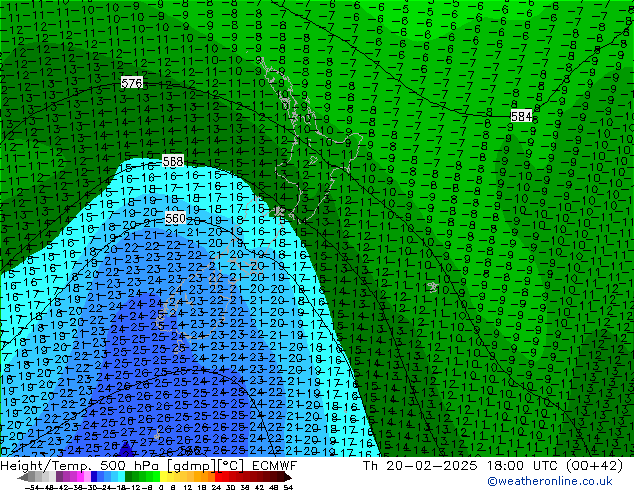Viewport: 634px width, 490px height.
Task: Click the yellow 0-degree legend swatch
Action: [x=163, y=477]
